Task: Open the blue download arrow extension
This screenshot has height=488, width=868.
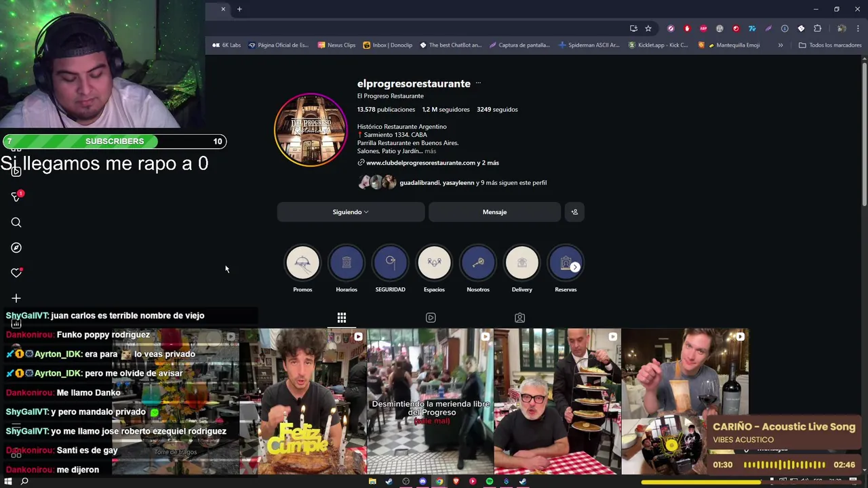Action: 785,28
